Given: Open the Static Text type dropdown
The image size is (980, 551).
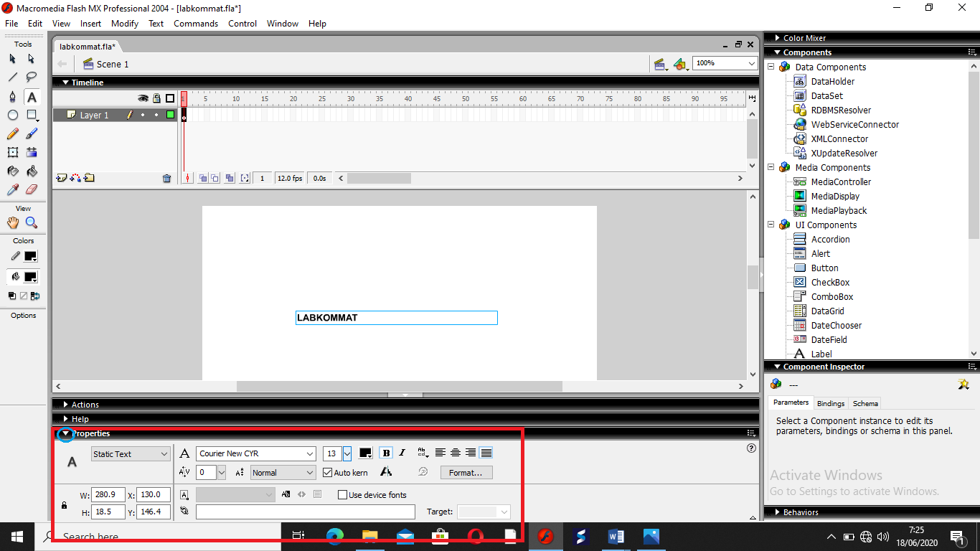Looking at the screenshot, I should pyautogui.click(x=164, y=454).
